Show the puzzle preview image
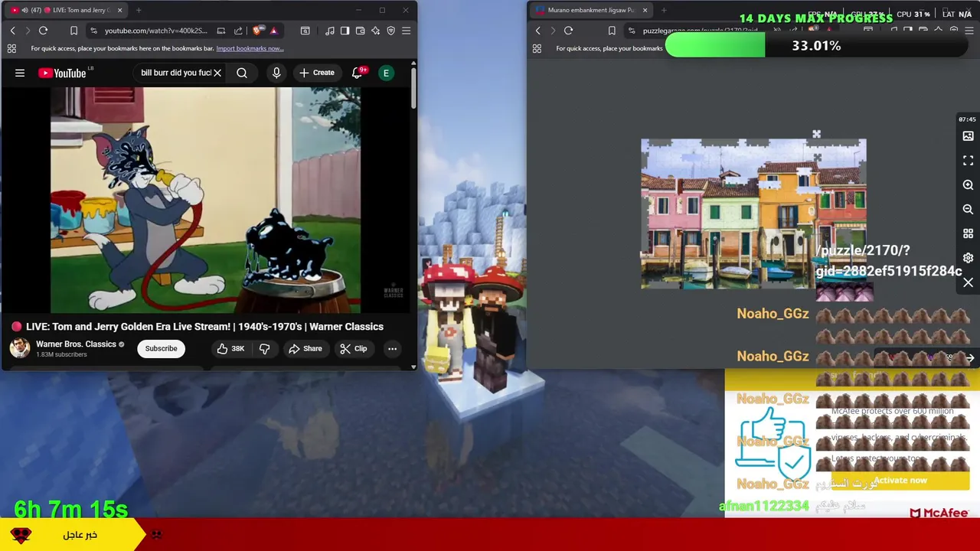 point(968,136)
